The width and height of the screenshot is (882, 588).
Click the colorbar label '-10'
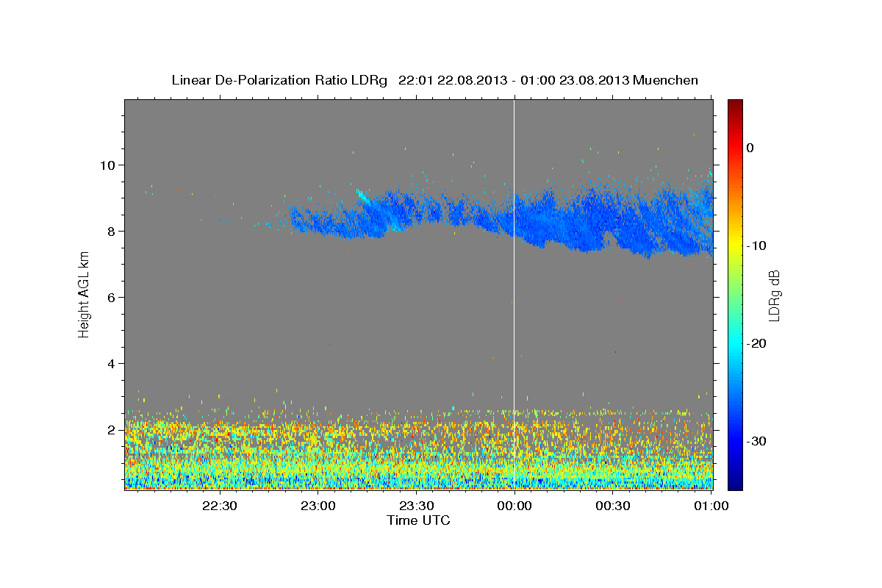[757, 245]
